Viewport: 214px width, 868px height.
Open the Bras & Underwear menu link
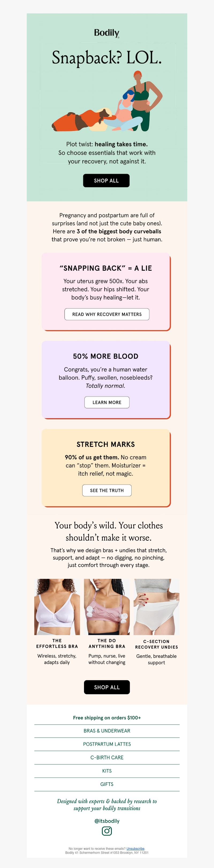coord(107,731)
